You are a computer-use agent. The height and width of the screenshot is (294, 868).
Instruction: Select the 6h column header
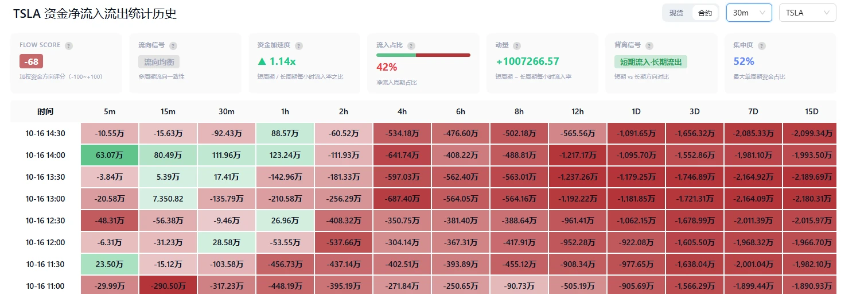coord(461,111)
